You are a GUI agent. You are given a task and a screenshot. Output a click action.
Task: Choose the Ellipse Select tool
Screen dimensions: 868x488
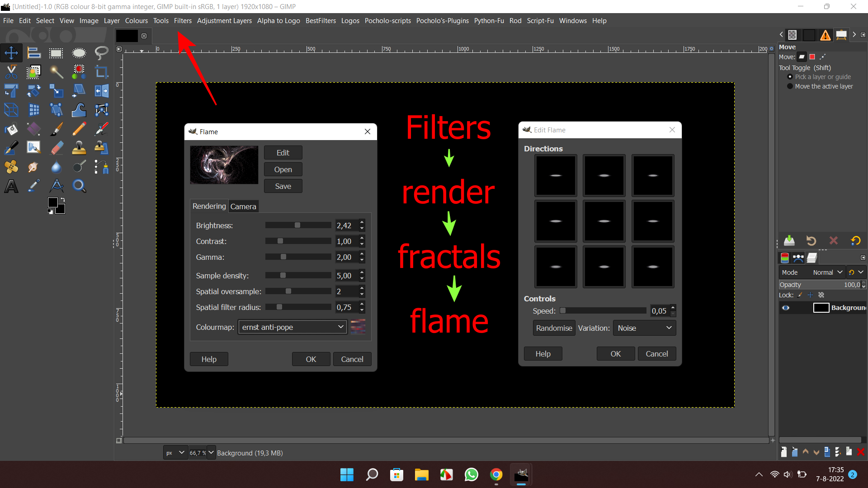click(x=79, y=53)
